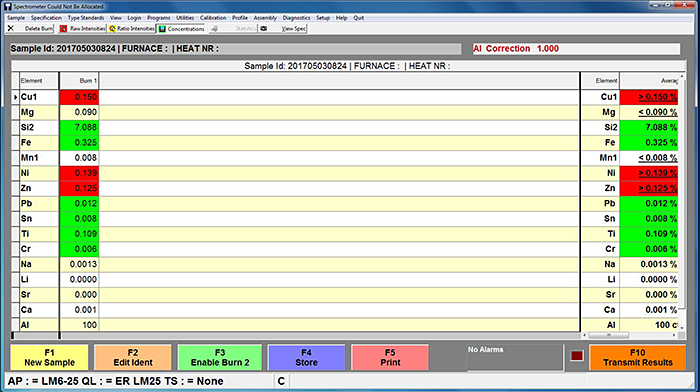Click the row pointer arrow beside Cu1
This screenshot has height=392, width=700.
click(x=16, y=97)
